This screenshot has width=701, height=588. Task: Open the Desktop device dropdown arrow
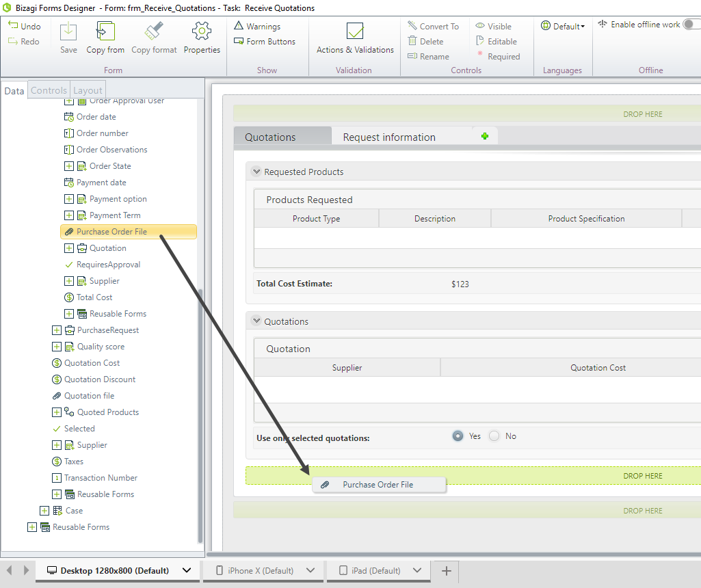pyautogui.click(x=187, y=571)
